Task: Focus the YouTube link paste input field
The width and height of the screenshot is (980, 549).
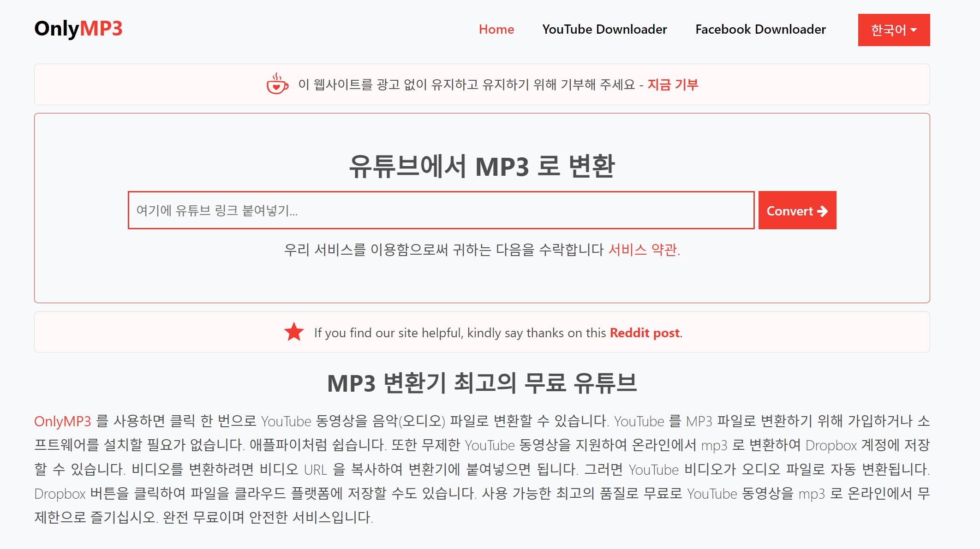Action: [441, 210]
